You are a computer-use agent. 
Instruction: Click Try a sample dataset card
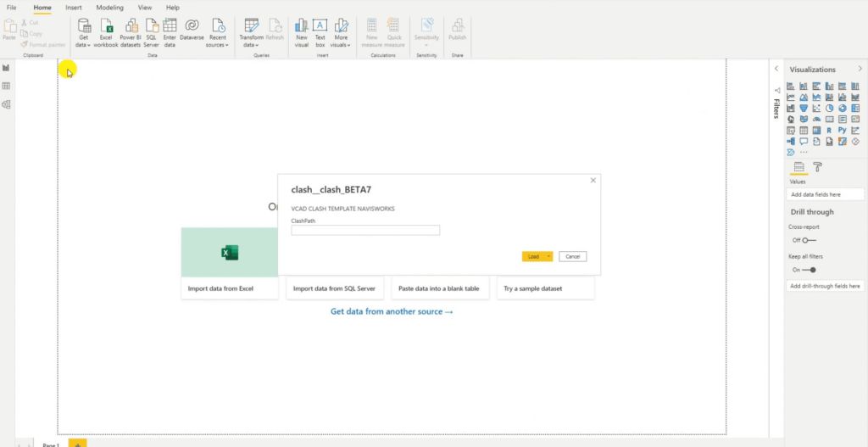[x=545, y=288]
